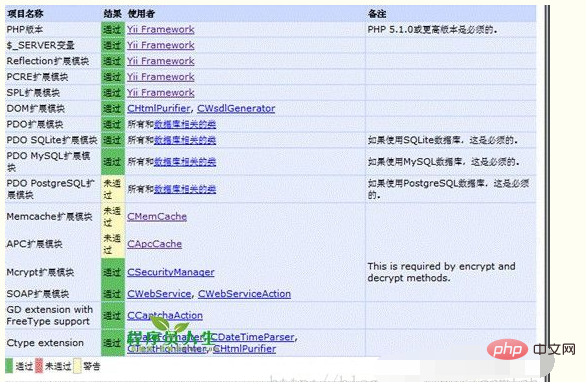The width and height of the screenshot is (586, 382).
Task: Open Yii Framework link in PCRE扩展模块 row
Action: (x=161, y=77)
